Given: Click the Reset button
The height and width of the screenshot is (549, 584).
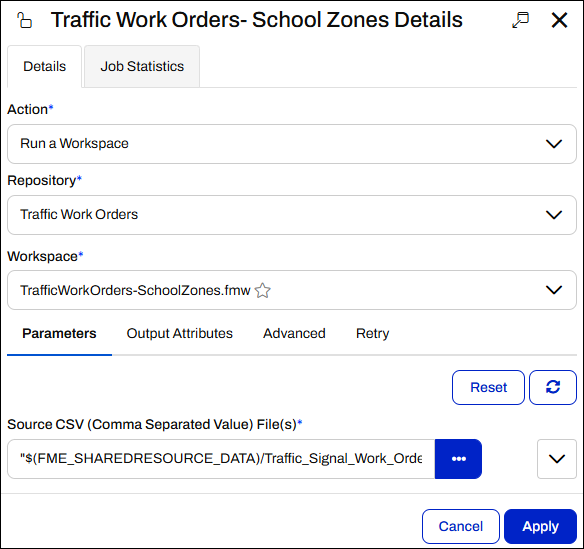Looking at the screenshot, I should point(488,387).
